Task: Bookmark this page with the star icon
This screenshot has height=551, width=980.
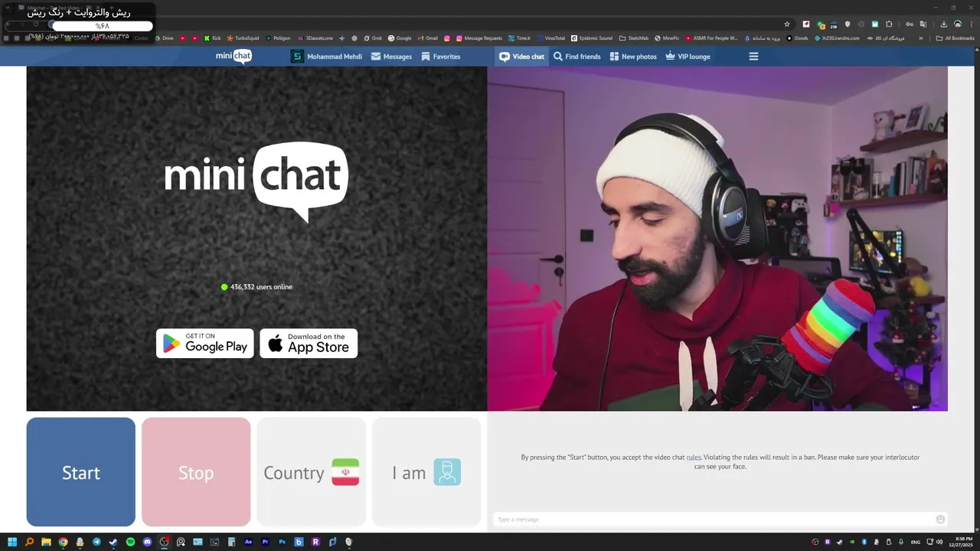Action: tap(787, 24)
